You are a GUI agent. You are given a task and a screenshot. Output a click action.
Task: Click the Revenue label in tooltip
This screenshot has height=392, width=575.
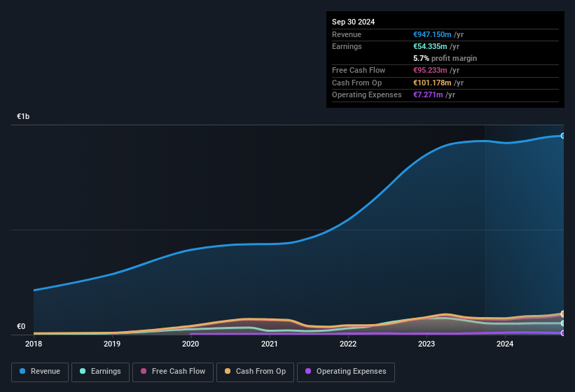point(347,34)
